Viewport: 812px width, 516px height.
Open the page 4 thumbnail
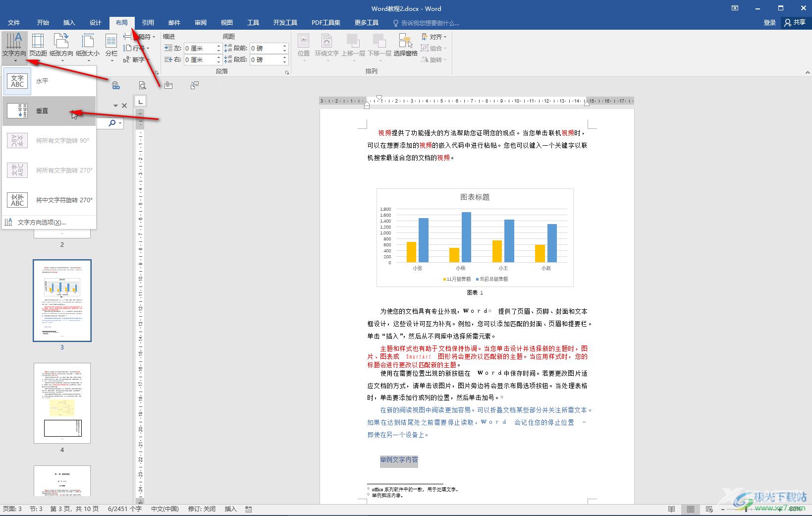click(x=62, y=403)
